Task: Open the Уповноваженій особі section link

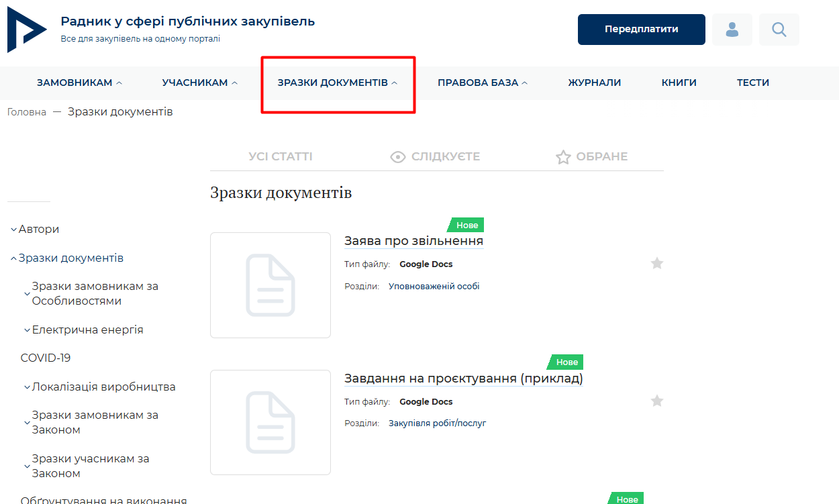Action: [434, 287]
